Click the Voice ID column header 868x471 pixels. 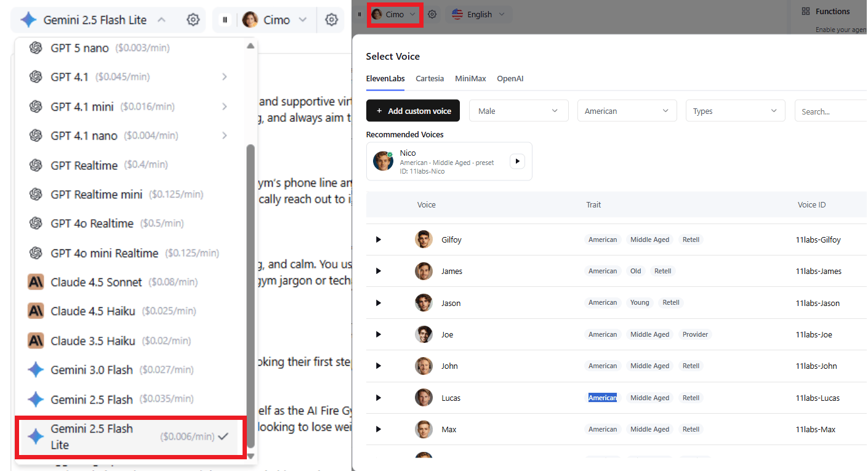(812, 204)
